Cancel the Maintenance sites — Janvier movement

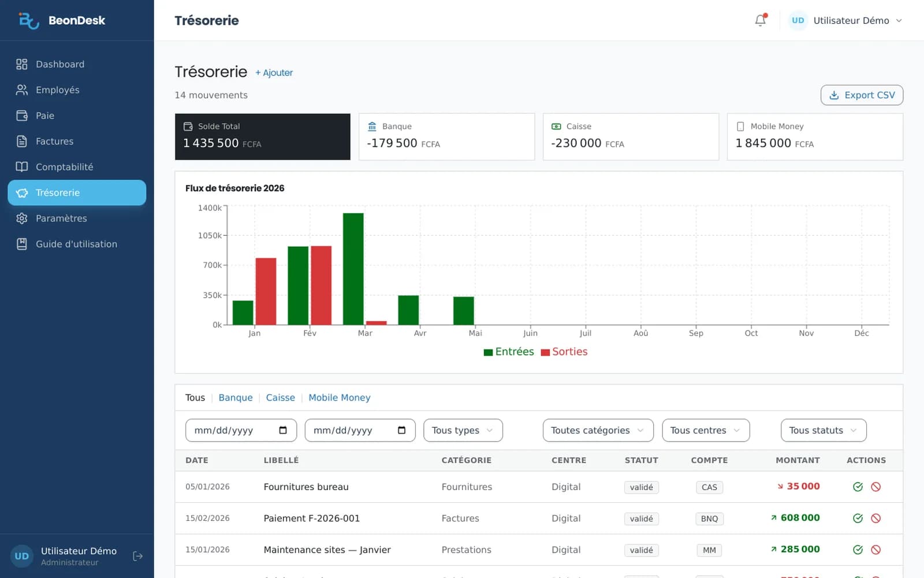coord(875,550)
